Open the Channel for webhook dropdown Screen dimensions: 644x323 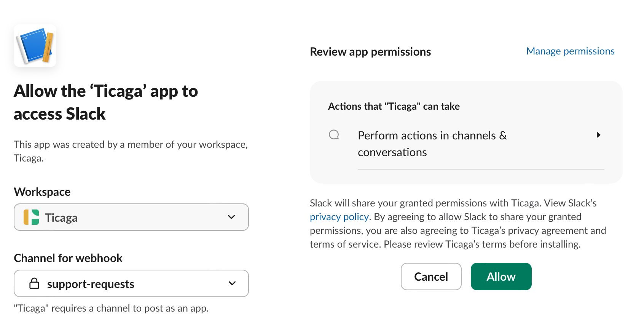pos(131,283)
